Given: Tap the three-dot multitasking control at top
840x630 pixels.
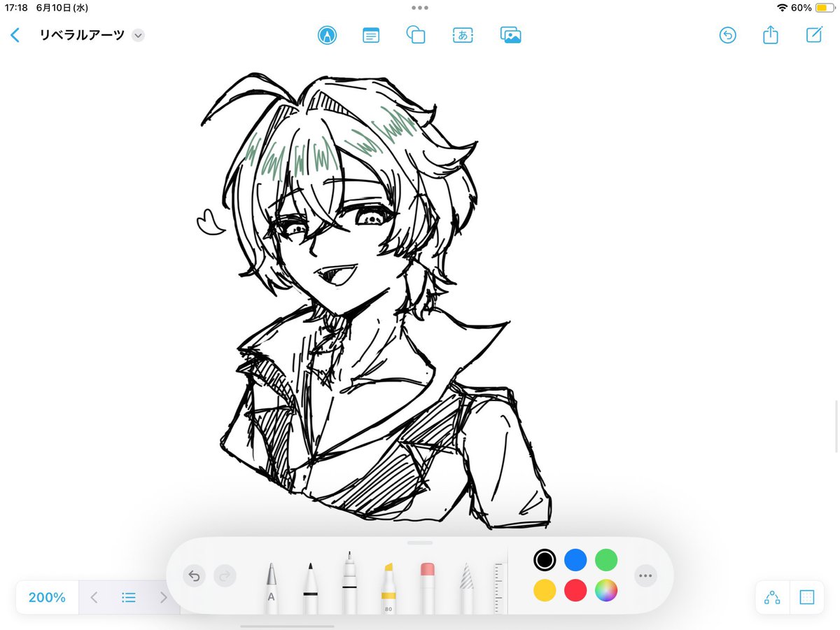Looking at the screenshot, I should pyautogui.click(x=420, y=8).
